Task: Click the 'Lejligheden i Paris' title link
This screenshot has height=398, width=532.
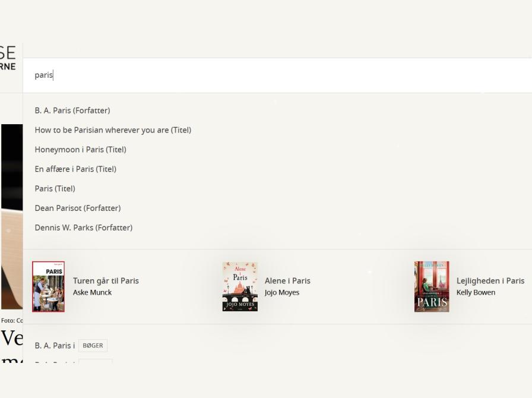Action: (x=490, y=281)
